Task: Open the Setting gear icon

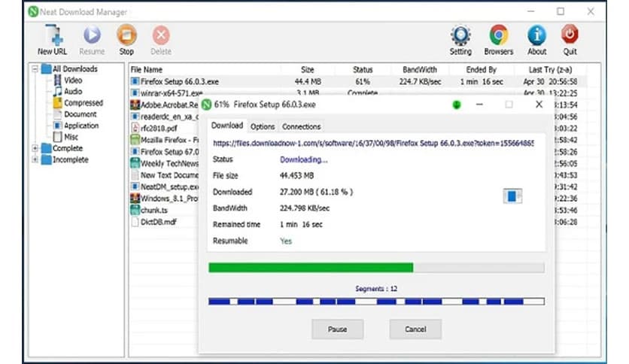Action: pyautogui.click(x=460, y=40)
